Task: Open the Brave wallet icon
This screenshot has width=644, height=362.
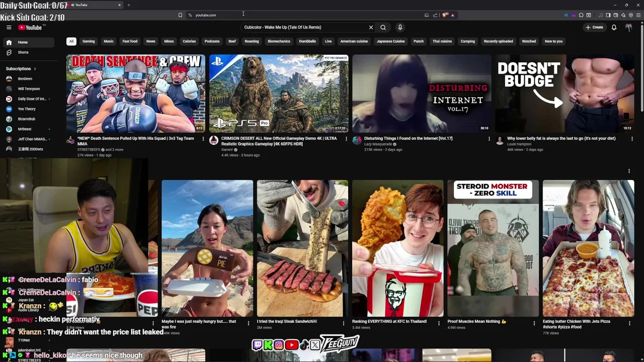Action: [x=615, y=15]
